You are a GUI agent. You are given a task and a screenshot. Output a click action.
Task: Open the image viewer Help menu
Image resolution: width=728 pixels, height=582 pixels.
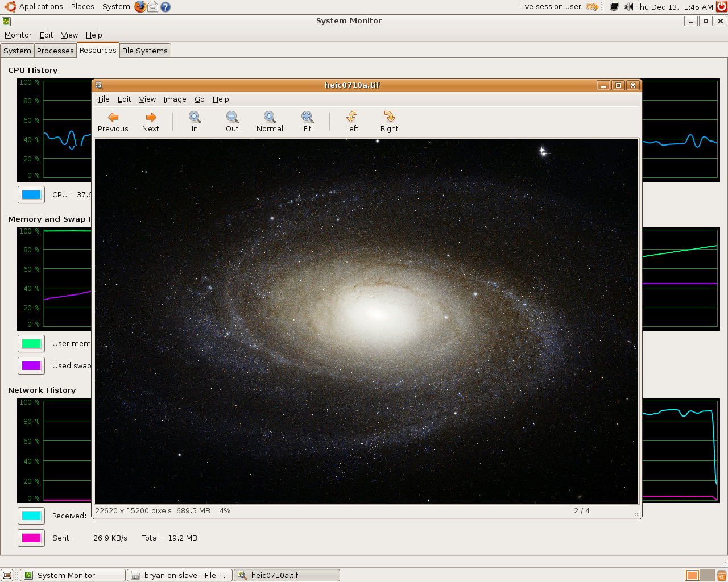point(221,99)
